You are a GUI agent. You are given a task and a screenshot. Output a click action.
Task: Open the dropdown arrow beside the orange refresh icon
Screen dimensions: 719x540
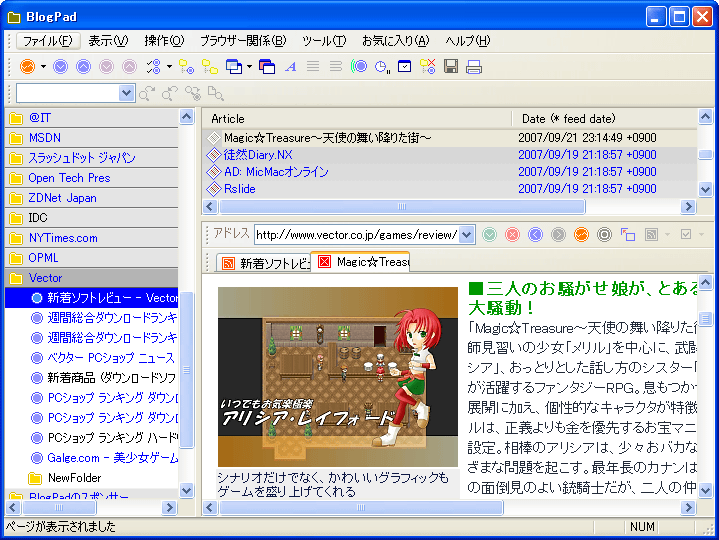pos(44,67)
